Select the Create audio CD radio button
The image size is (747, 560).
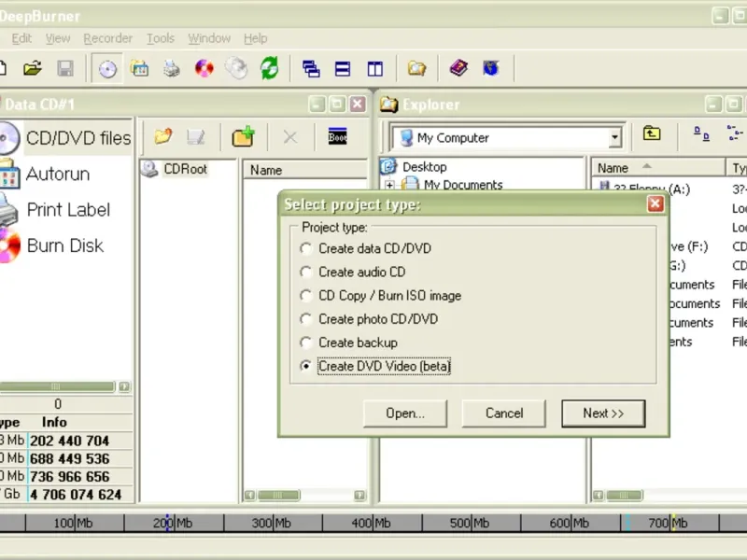click(x=306, y=272)
